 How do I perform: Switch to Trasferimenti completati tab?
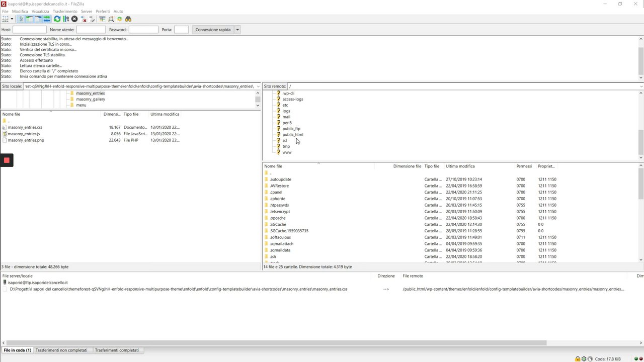point(117,350)
